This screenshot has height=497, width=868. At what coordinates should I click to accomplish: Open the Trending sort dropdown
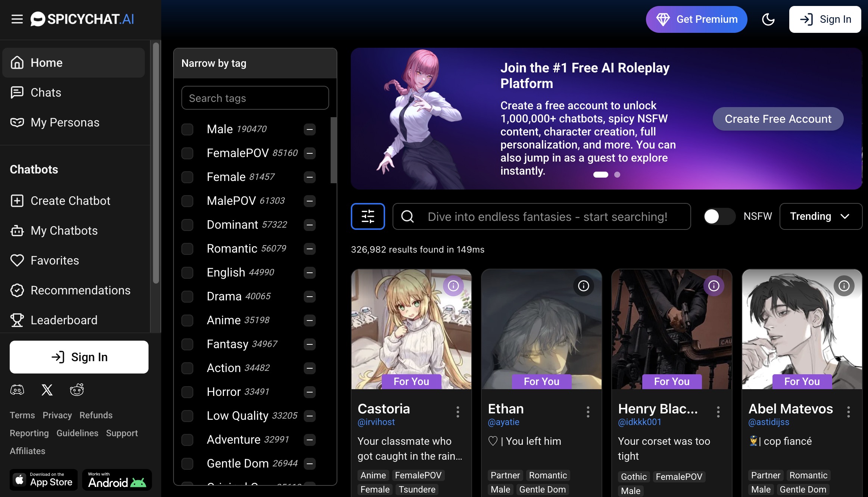pos(820,216)
